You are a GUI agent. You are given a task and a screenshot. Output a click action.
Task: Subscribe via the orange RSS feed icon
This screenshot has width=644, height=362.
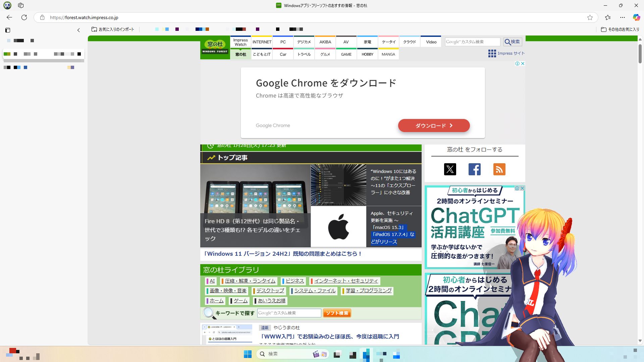point(499,169)
